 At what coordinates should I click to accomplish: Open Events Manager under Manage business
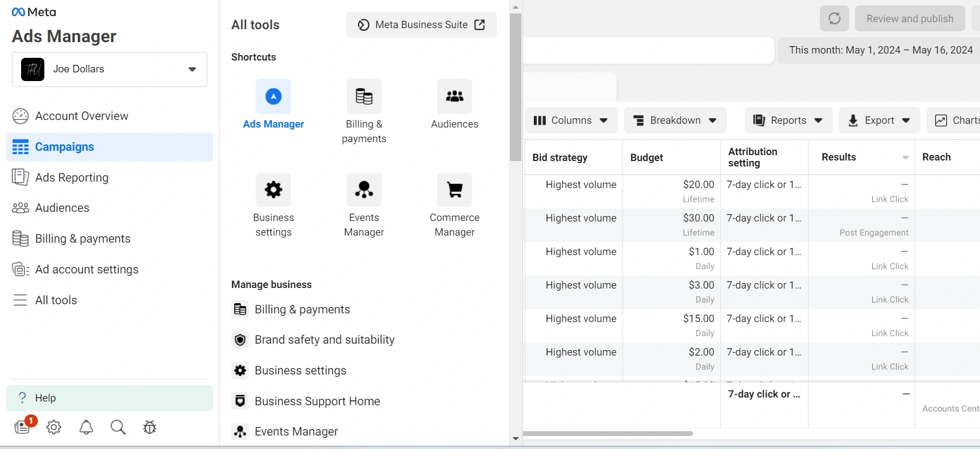coord(286,432)
